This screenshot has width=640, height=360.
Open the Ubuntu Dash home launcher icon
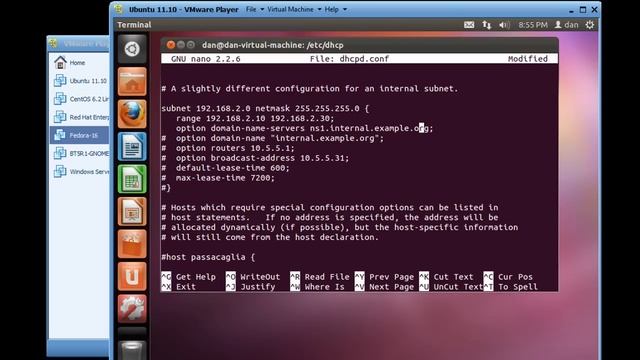click(x=132, y=49)
